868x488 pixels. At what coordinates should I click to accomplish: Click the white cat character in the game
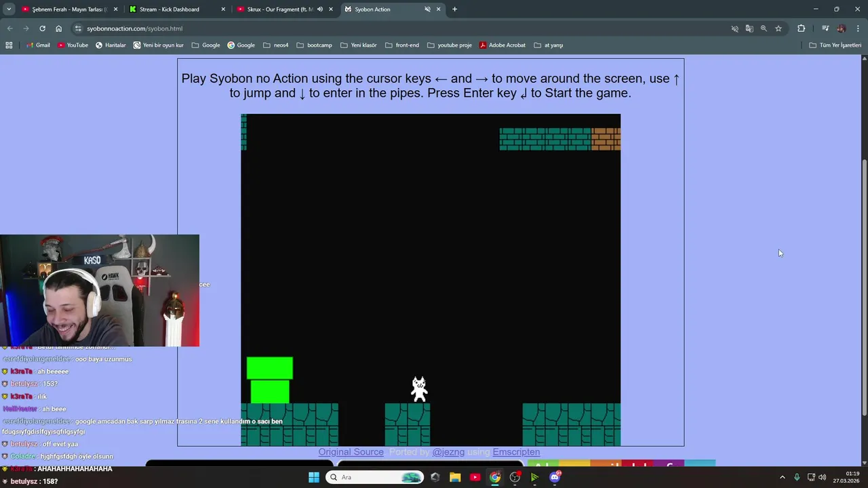[419, 389]
